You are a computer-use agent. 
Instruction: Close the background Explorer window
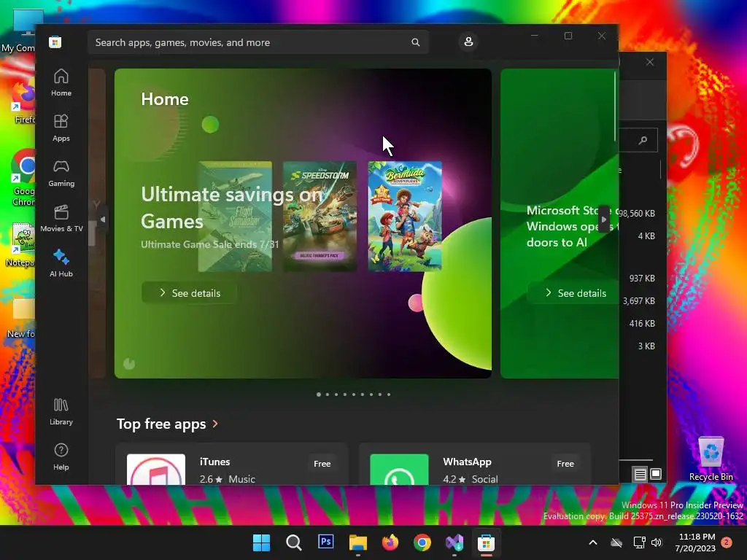click(650, 63)
